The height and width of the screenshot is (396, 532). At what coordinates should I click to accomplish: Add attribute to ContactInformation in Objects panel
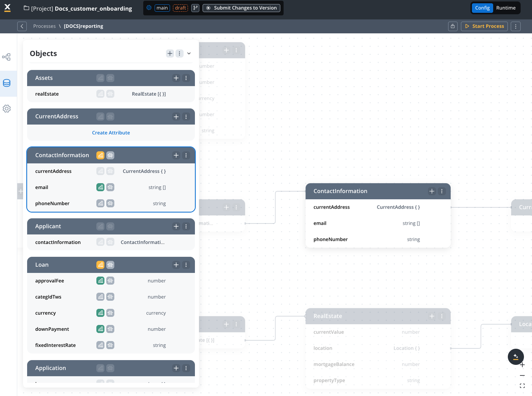tap(176, 155)
